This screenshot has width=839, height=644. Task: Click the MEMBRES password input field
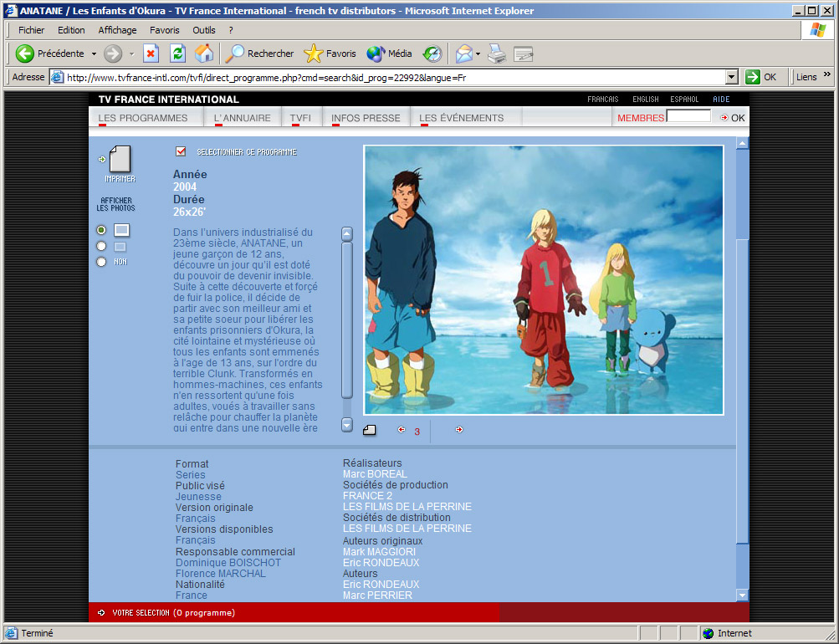688,116
